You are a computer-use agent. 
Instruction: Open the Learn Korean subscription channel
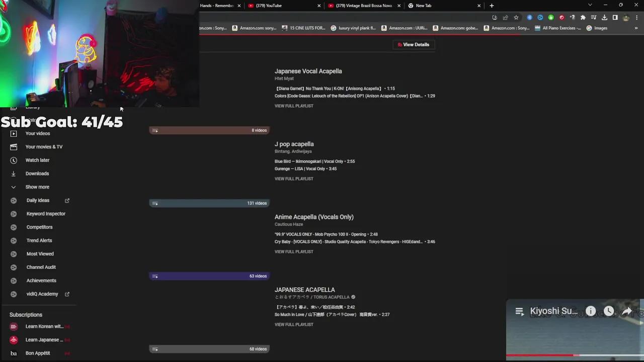44,327
